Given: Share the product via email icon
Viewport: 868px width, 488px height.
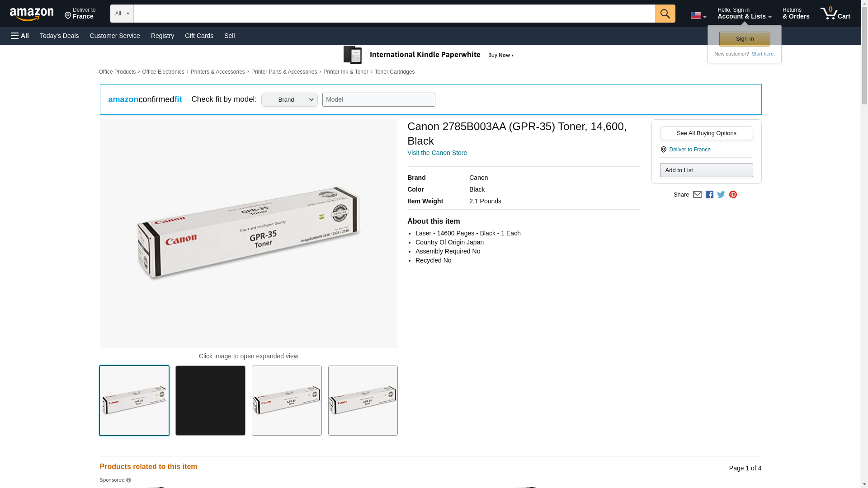Looking at the screenshot, I should 697,195.
